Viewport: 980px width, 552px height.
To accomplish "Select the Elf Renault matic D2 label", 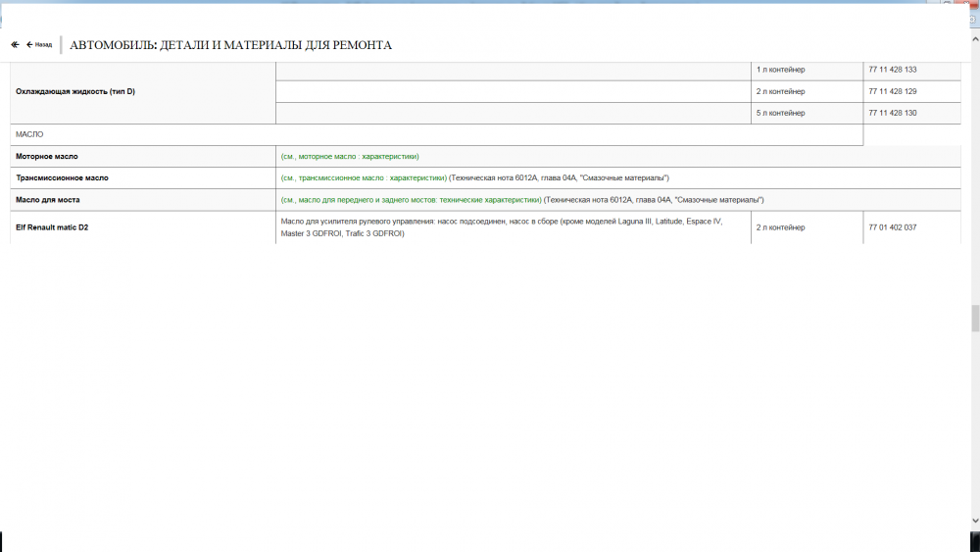I will click(x=52, y=227).
